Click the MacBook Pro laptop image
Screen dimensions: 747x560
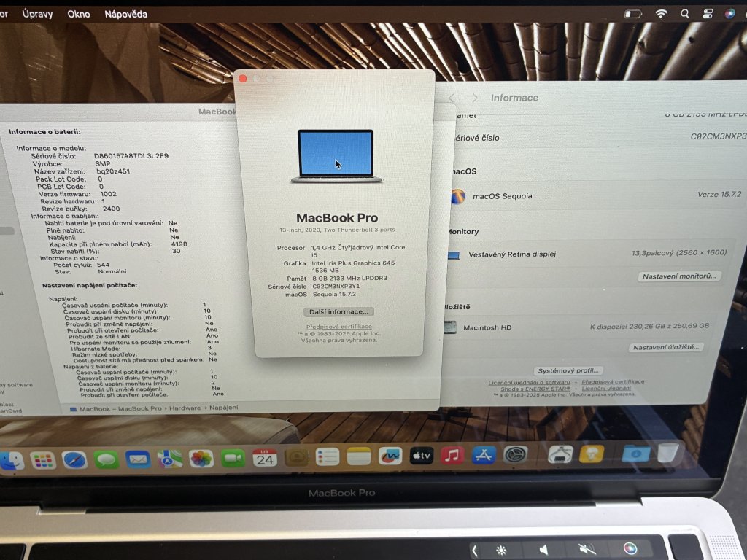coord(336,156)
